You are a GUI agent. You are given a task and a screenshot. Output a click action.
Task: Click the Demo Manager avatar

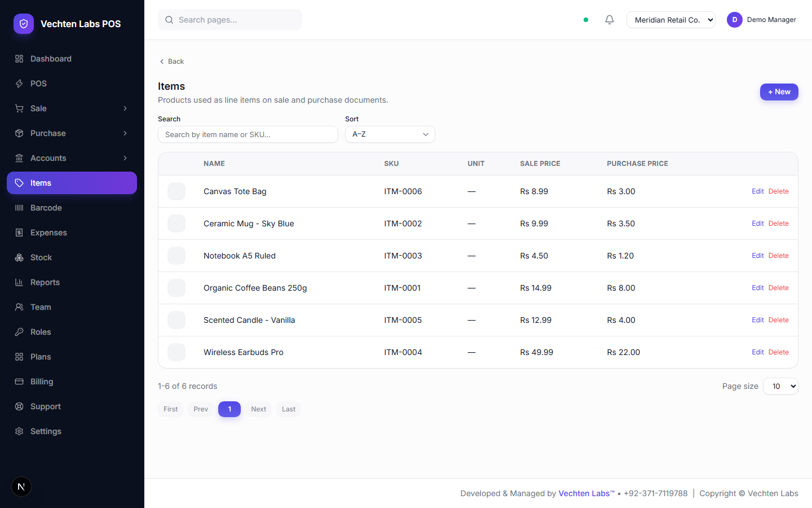pyautogui.click(x=734, y=20)
